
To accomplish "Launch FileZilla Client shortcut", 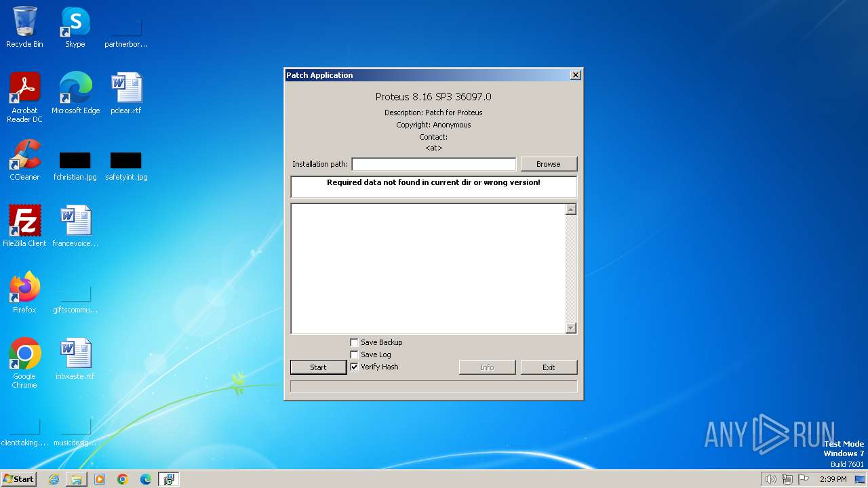I will click(24, 226).
